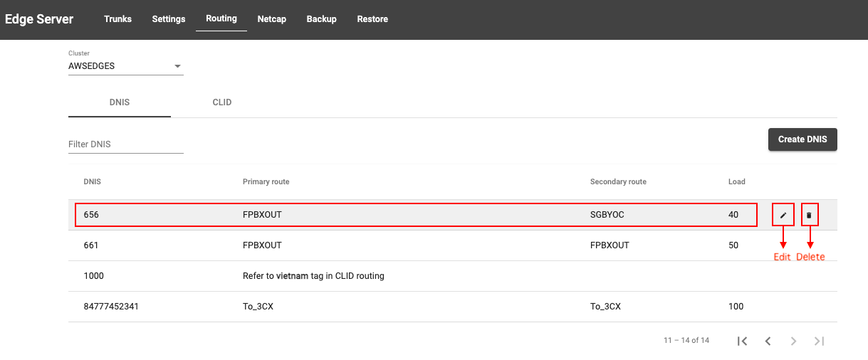Go to previous page of results

pos(768,341)
